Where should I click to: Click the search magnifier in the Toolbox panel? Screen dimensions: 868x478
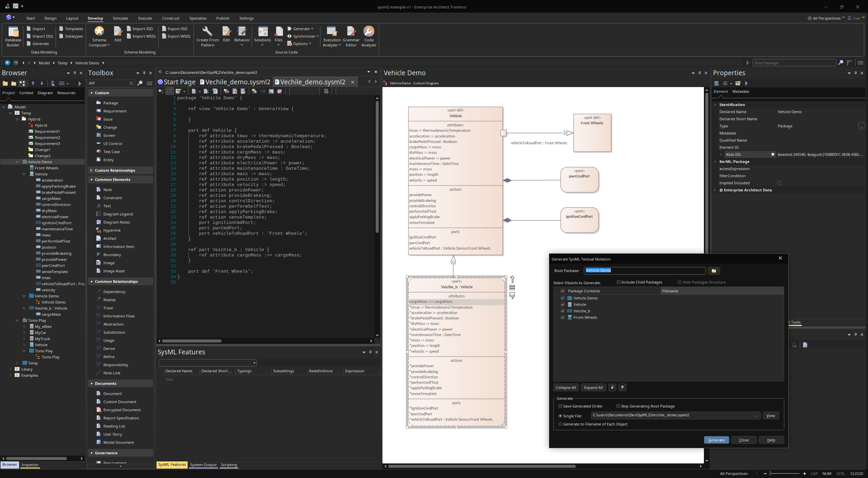(140, 83)
